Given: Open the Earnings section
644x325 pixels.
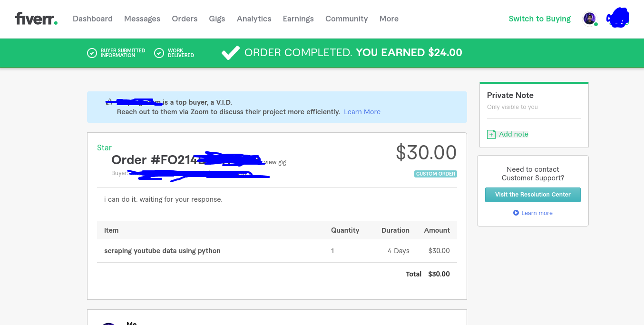Looking at the screenshot, I should [298, 19].
